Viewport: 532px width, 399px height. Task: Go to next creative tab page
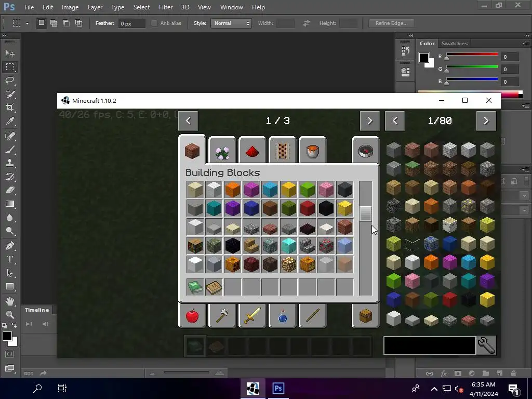click(x=369, y=121)
